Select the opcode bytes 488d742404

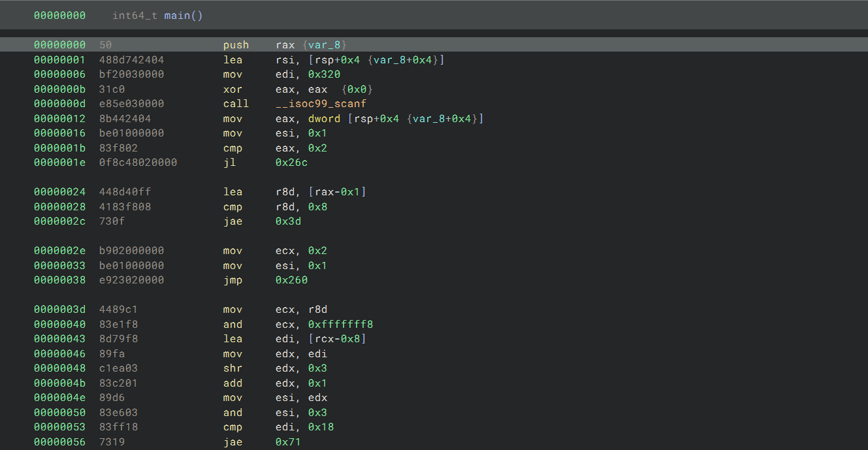pyautogui.click(x=131, y=60)
